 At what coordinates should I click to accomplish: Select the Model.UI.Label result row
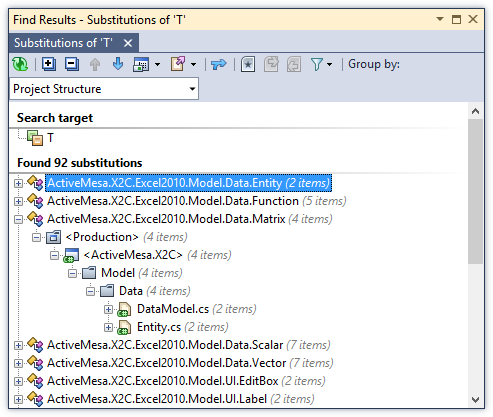tap(180, 399)
